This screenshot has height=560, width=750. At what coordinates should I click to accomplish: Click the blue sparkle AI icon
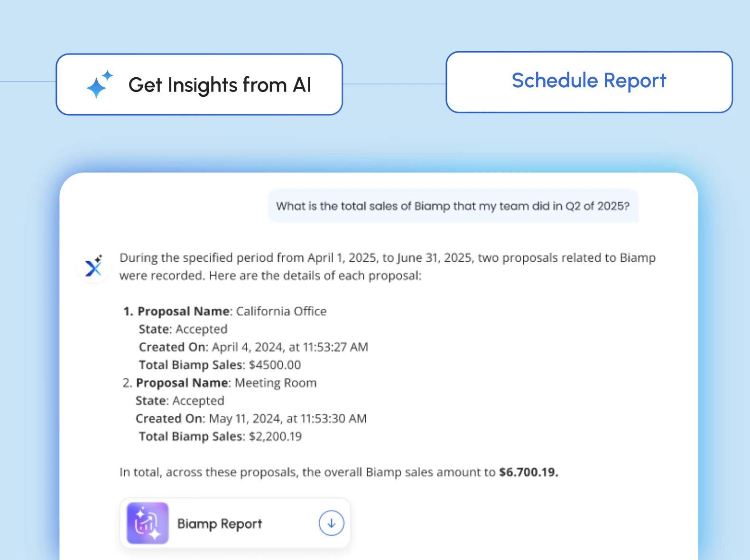click(x=100, y=84)
